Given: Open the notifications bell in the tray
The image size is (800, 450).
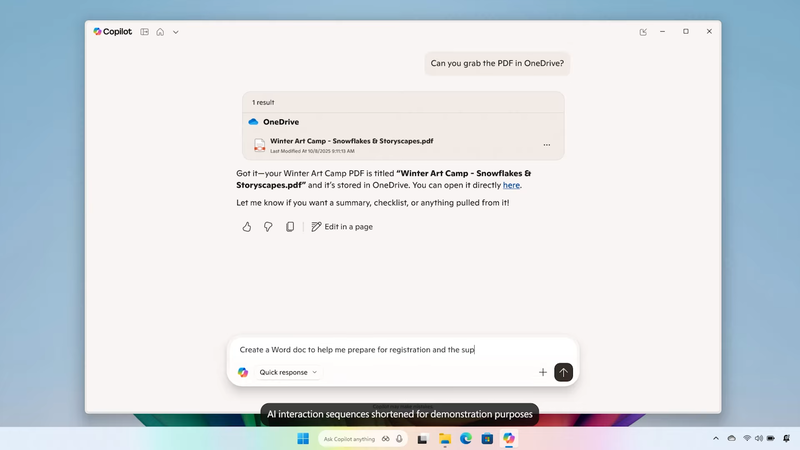Looking at the screenshot, I should [x=787, y=439].
